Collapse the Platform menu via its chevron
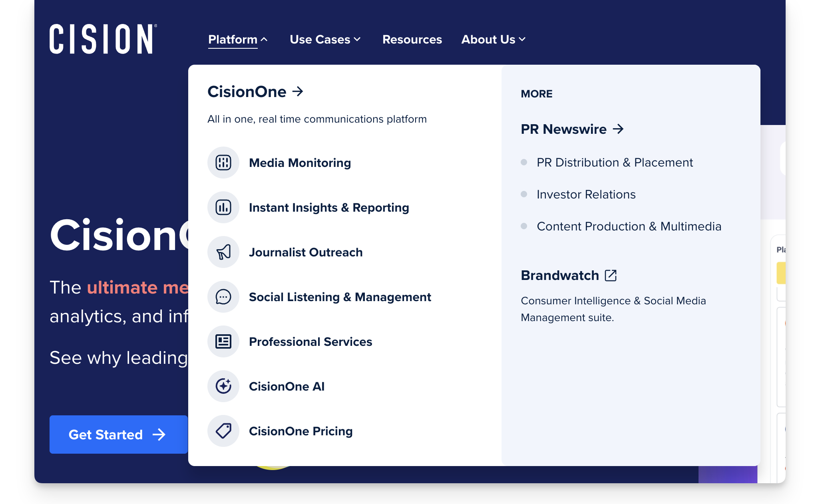The image size is (820, 504). click(264, 39)
